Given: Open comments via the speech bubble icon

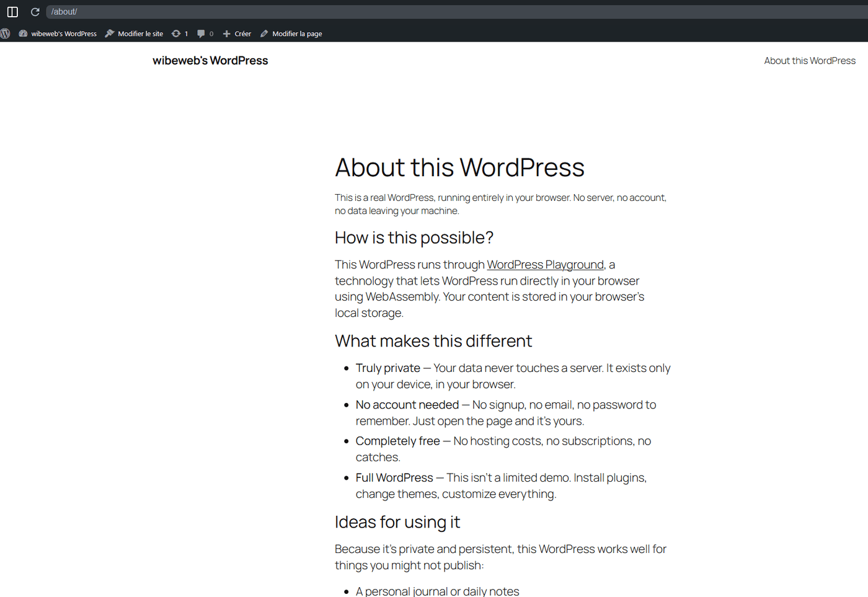Looking at the screenshot, I should pos(200,33).
